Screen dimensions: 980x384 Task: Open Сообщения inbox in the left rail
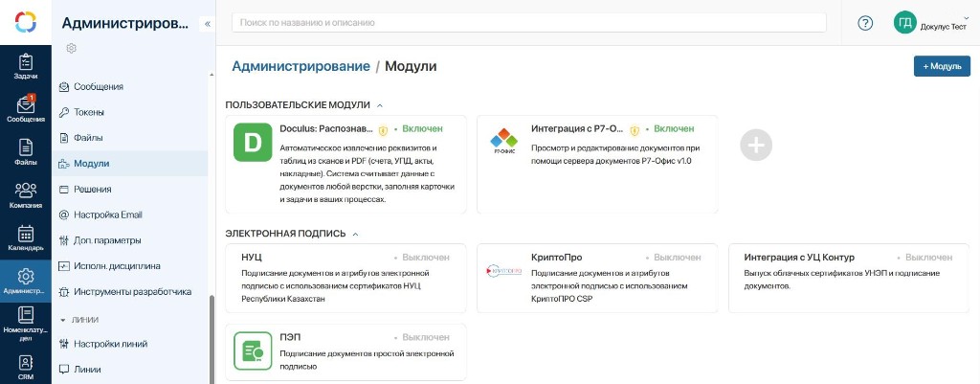click(x=26, y=109)
